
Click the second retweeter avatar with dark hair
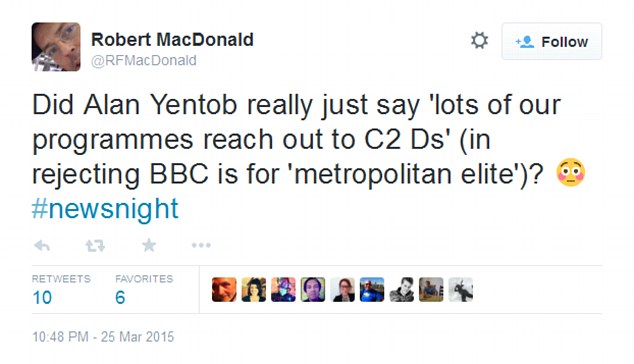pos(254,290)
